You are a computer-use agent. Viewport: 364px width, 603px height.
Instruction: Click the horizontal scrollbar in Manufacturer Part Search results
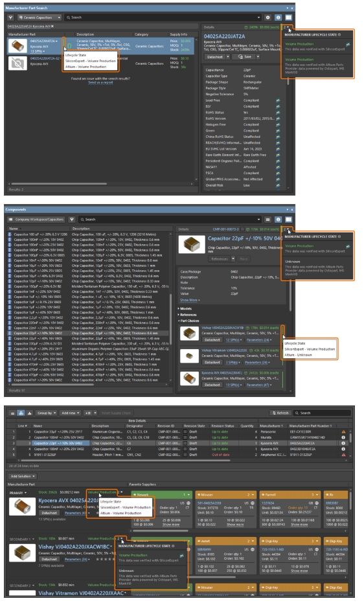(x=59, y=184)
